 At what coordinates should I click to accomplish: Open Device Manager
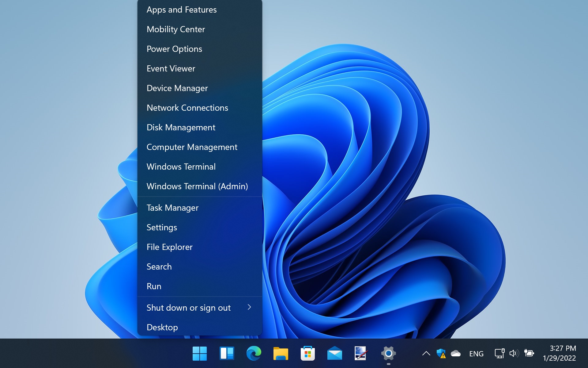coord(177,88)
